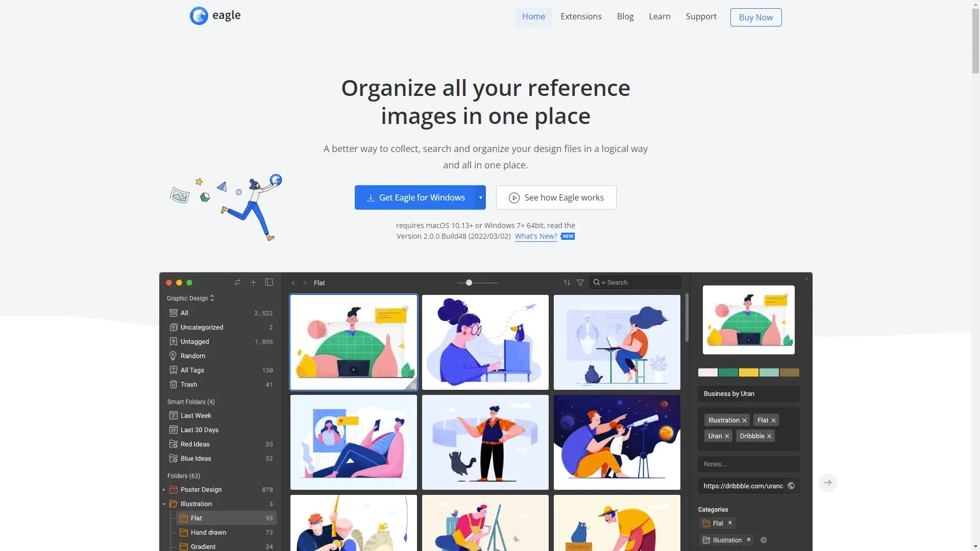This screenshot has height=551, width=980.
Task: Click the swap library arrows icon
Action: [x=237, y=282]
